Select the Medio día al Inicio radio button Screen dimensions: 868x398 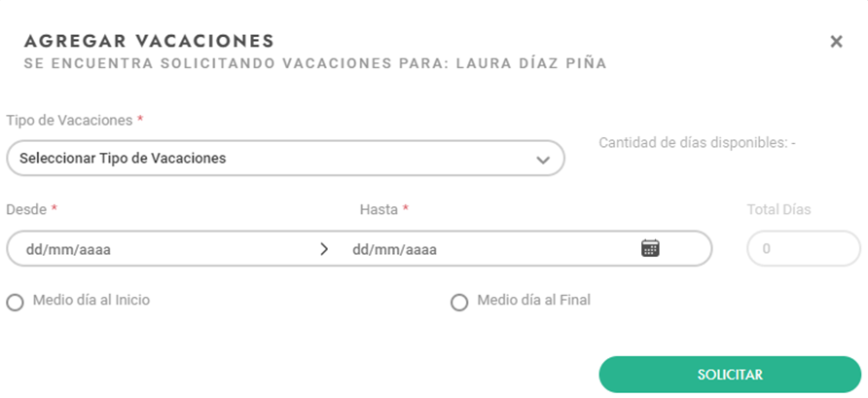(15, 303)
